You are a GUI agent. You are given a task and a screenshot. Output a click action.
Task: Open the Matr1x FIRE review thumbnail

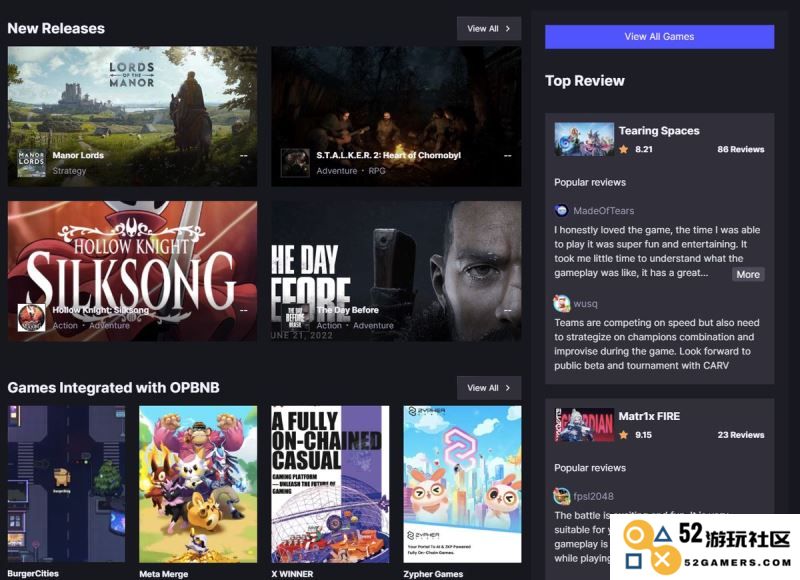point(584,424)
